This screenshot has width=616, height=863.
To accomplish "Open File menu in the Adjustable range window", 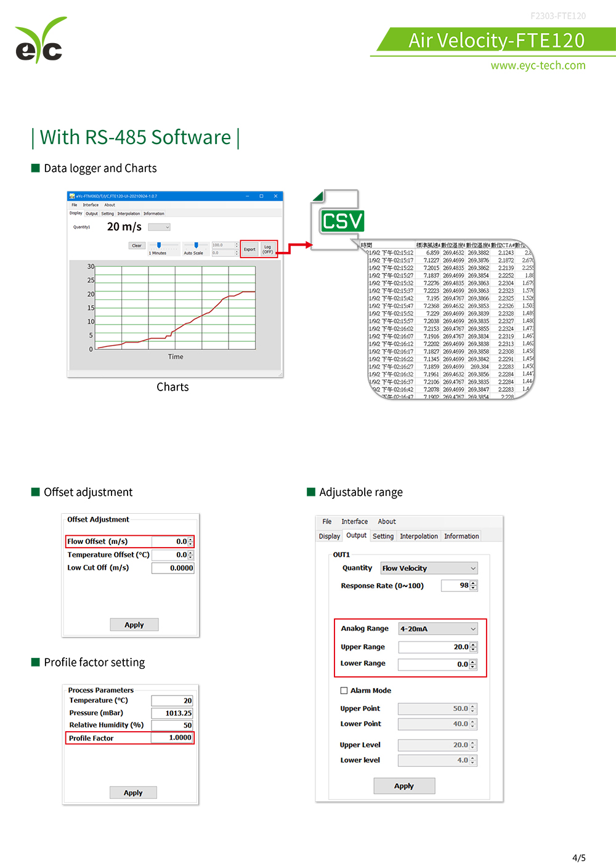I will [327, 521].
